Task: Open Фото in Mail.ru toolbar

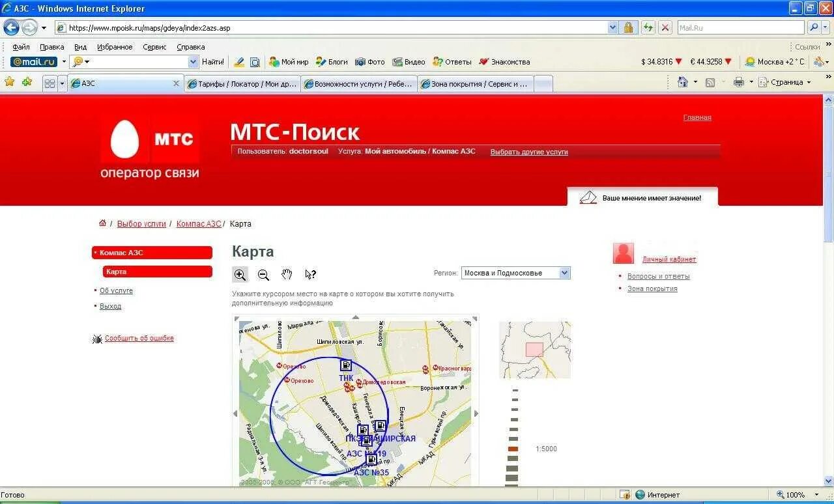Action: [369, 62]
